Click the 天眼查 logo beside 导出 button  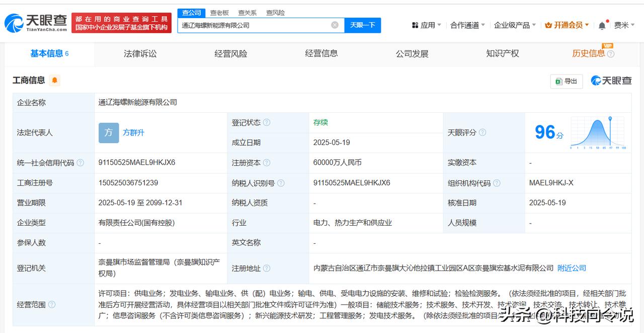click(x=611, y=81)
